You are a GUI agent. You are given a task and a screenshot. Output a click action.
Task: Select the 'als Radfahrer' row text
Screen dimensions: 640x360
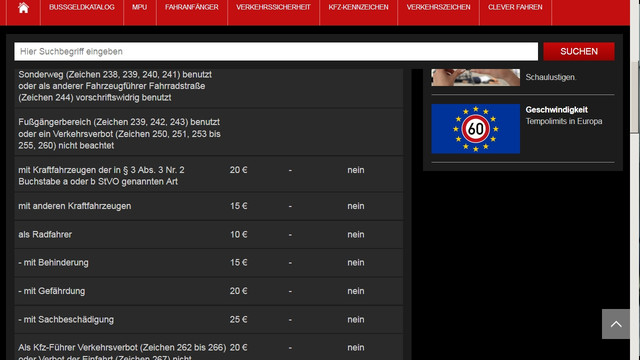click(45, 235)
